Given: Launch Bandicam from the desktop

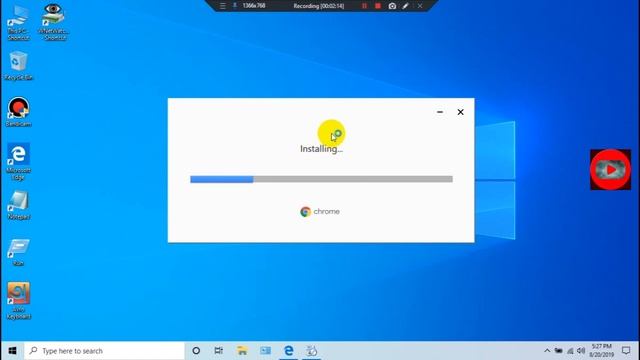Looking at the screenshot, I should (x=18, y=112).
